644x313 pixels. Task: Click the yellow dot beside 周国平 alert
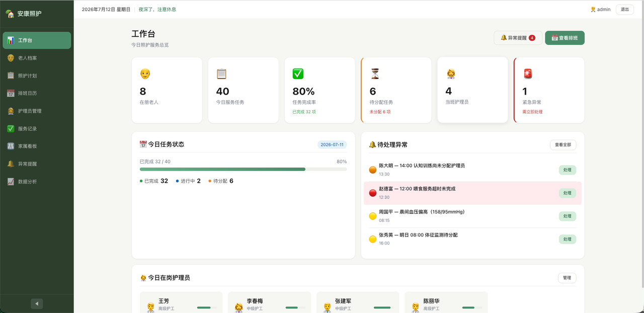[x=373, y=216]
